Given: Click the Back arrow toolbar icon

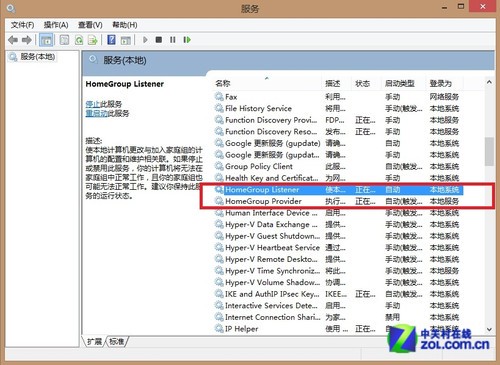Looking at the screenshot, I should pyautogui.click(x=13, y=40).
